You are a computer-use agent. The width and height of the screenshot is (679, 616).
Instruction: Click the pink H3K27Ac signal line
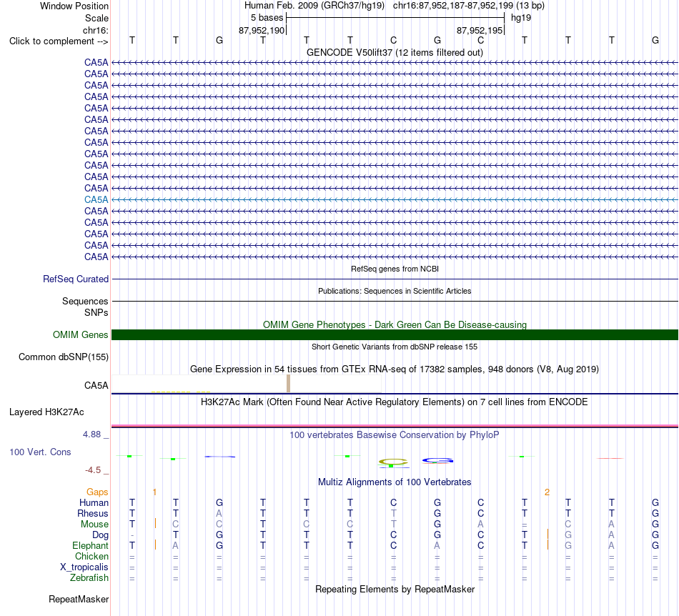395,426
